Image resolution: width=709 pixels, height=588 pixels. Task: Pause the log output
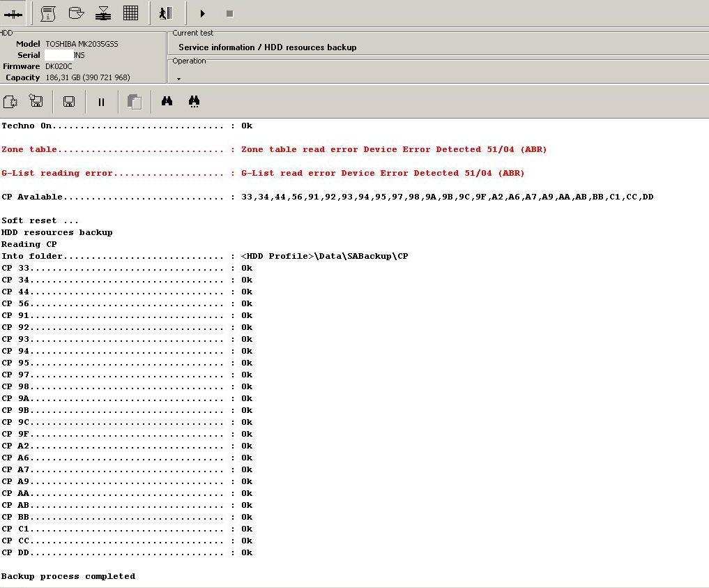point(101,103)
